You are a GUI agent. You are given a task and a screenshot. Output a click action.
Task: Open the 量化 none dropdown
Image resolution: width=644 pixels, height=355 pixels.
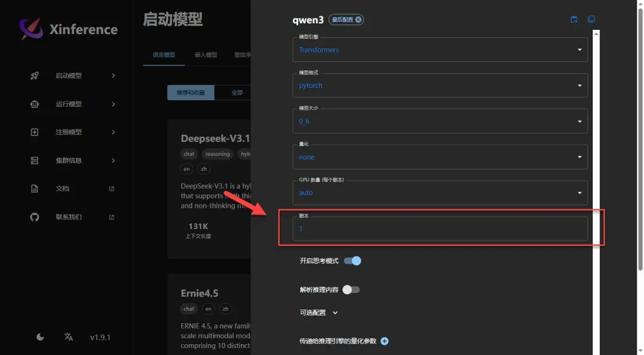point(440,157)
